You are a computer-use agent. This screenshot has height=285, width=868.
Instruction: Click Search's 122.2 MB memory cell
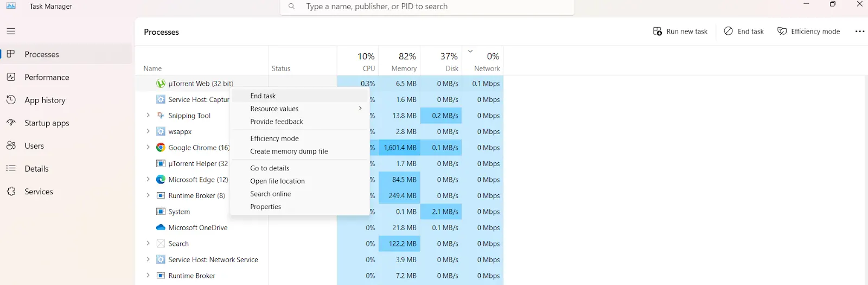pyautogui.click(x=400, y=244)
